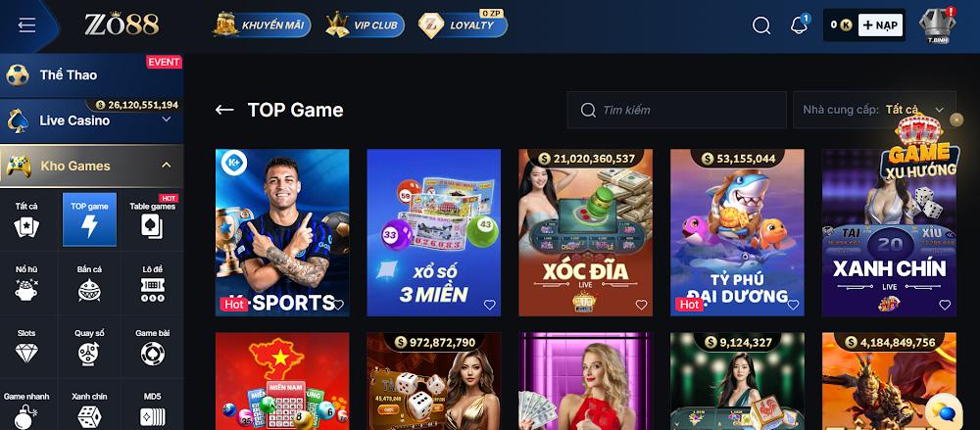The height and width of the screenshot is (430, 980).
Task: Click the NẠP deposit button
Action: coord(880,25)
